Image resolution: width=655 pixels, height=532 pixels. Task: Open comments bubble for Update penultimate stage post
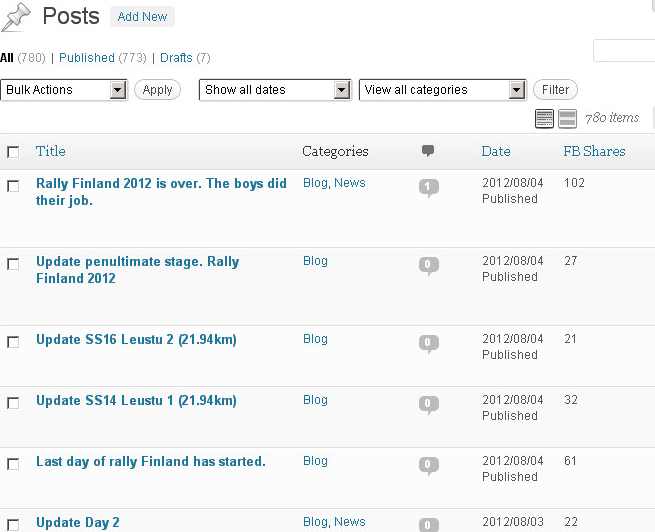tap(429, 266)
